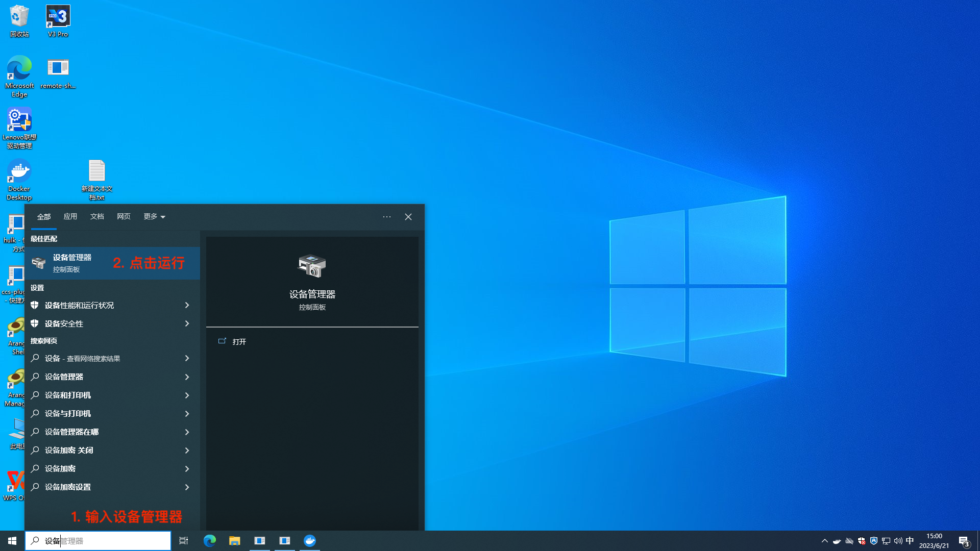Open 设备管理器 best match result
Screen dimensions: 980x551
(x=112, y=263)
